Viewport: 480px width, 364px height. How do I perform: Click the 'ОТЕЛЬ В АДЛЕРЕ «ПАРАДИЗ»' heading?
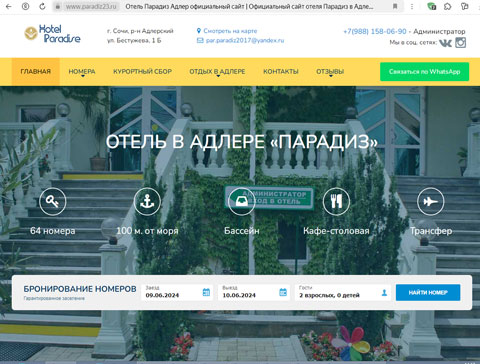click(x=242, y=142)
